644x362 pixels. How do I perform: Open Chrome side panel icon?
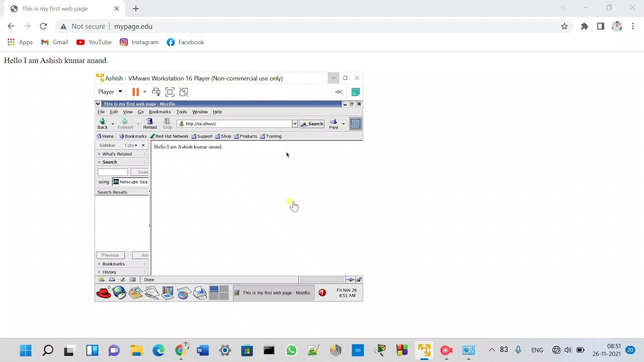coord(601,26)
